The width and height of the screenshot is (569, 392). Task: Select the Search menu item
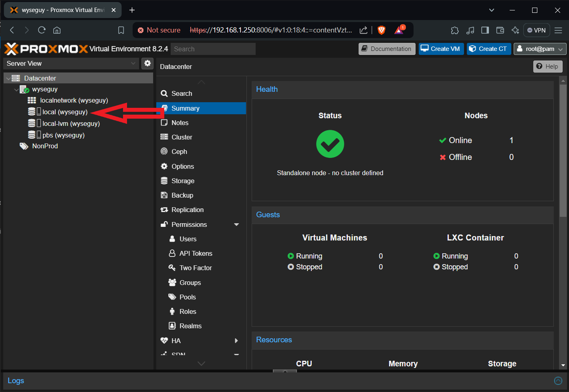[201, 93]
